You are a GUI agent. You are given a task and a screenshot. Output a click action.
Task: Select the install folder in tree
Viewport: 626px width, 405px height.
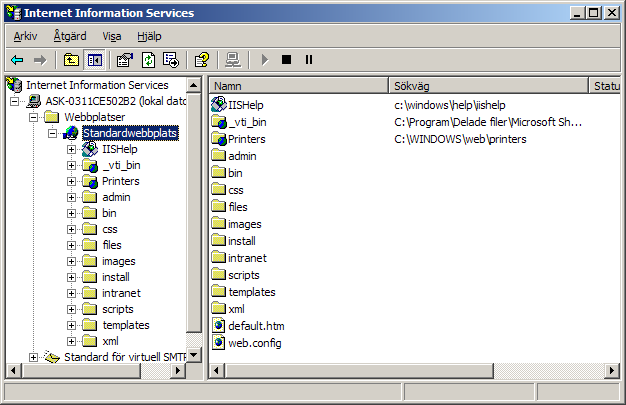[116, 277]
